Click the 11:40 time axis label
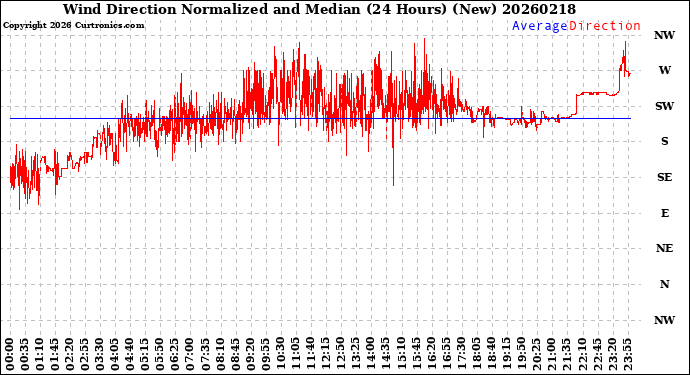The image size is (690, 375). (311, 355)
